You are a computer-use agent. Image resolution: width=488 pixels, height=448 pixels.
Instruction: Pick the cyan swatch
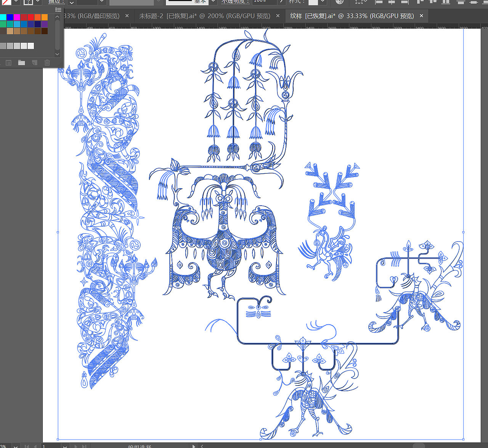coord(3,17)
